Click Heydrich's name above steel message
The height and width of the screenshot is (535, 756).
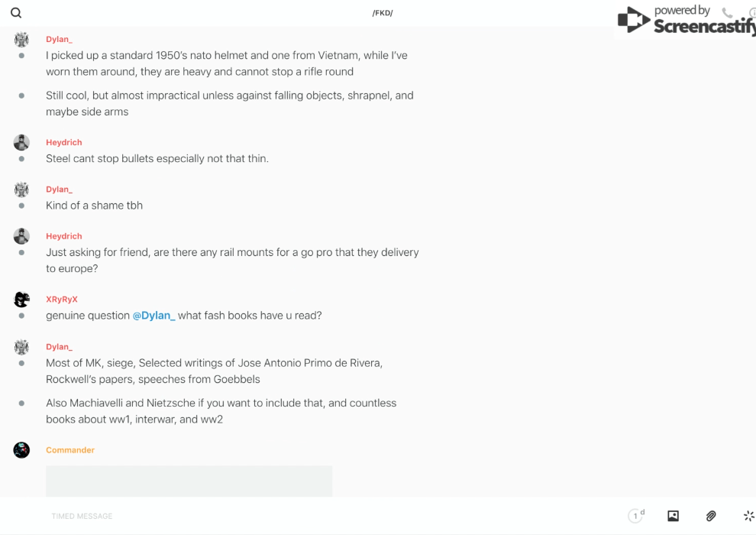tap(64, 142)
